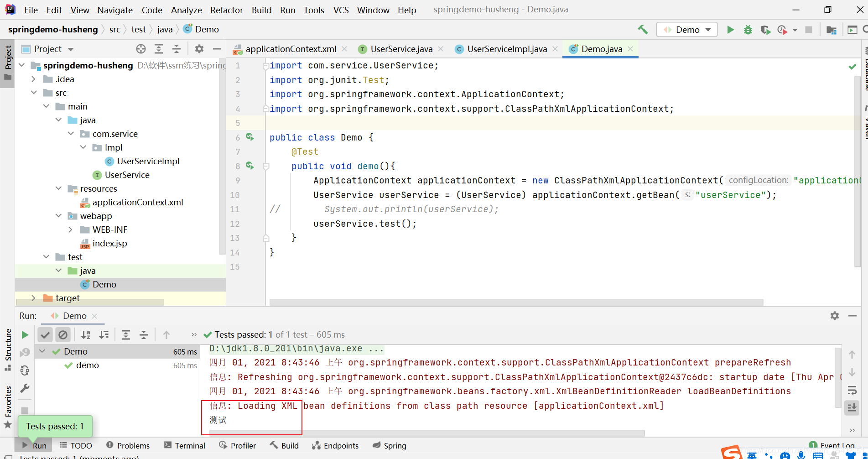Viewport: 868px width, 459px height.
Task: Collapse the resources folder
Action: tap(58, 188)
